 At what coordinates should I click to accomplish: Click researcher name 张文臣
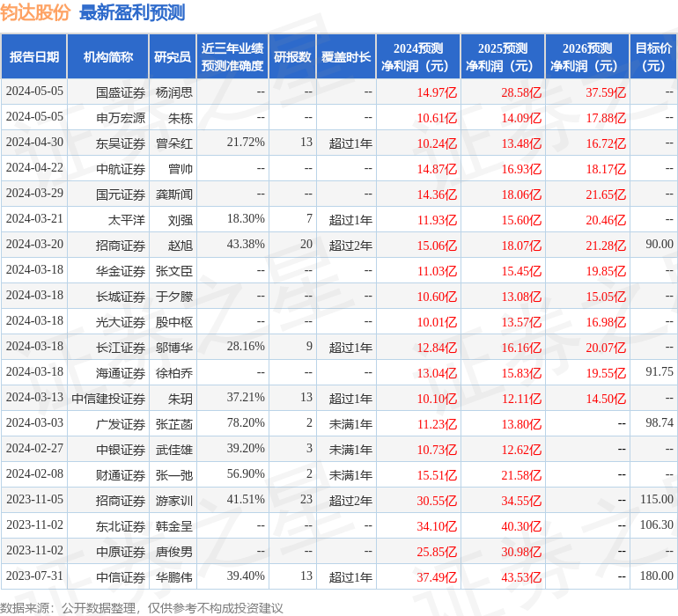click(x=173, y=271)
